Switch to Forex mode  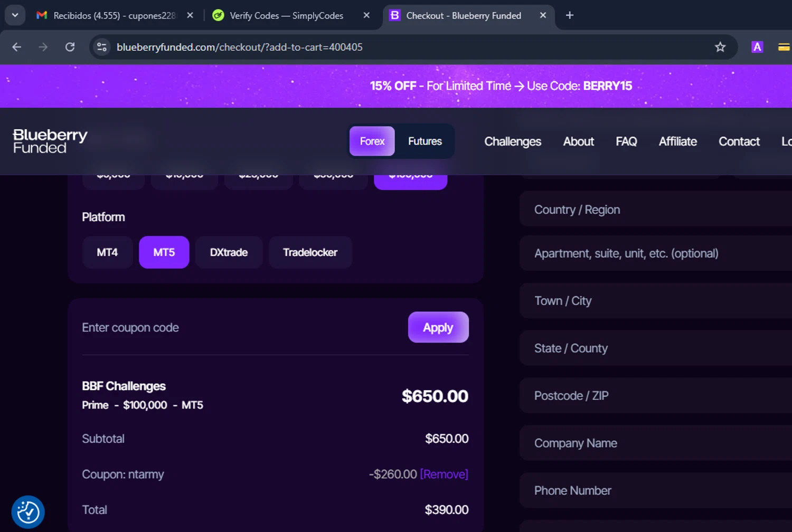click(x=372, y=141)
